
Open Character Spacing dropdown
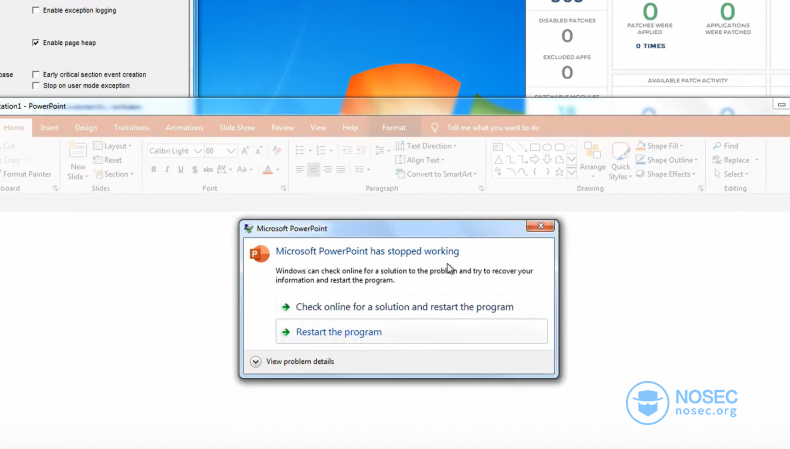[x=224, y=169]
